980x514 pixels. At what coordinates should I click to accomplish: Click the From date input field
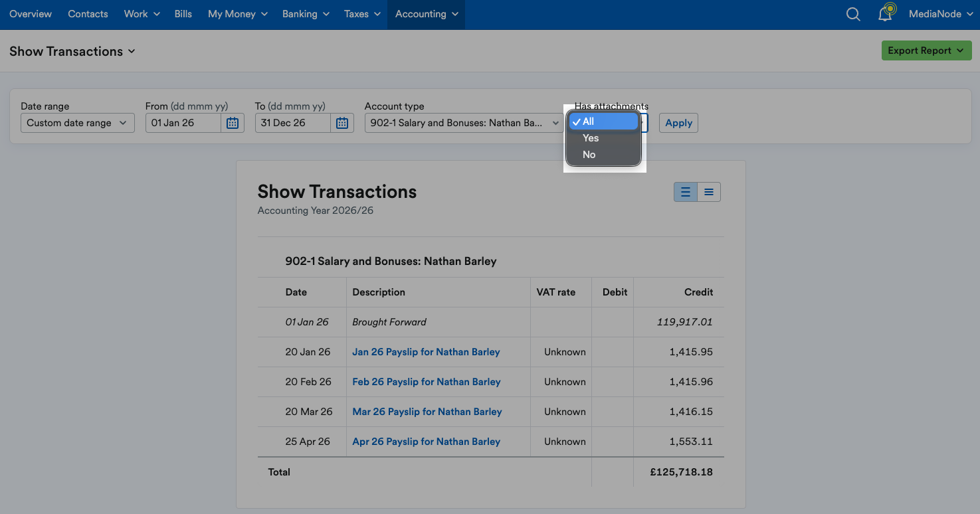point(183,123)
